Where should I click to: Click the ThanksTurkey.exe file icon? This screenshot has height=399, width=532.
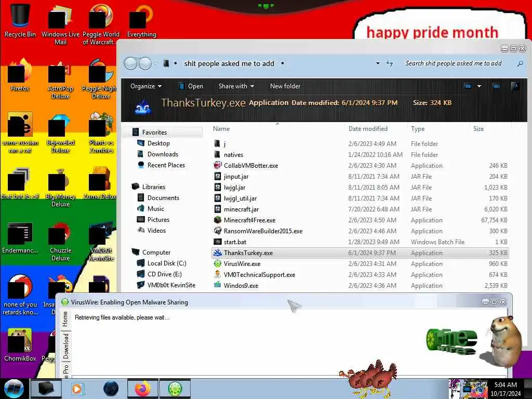218,253
